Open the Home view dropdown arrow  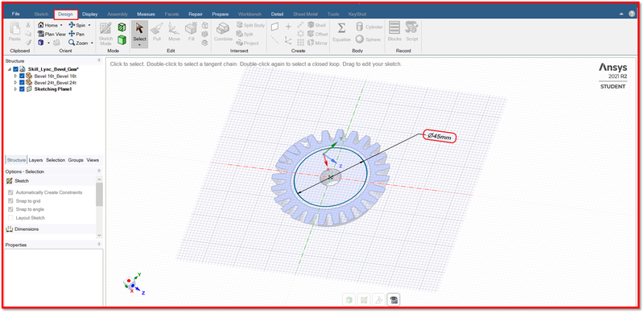click(61, 26)
